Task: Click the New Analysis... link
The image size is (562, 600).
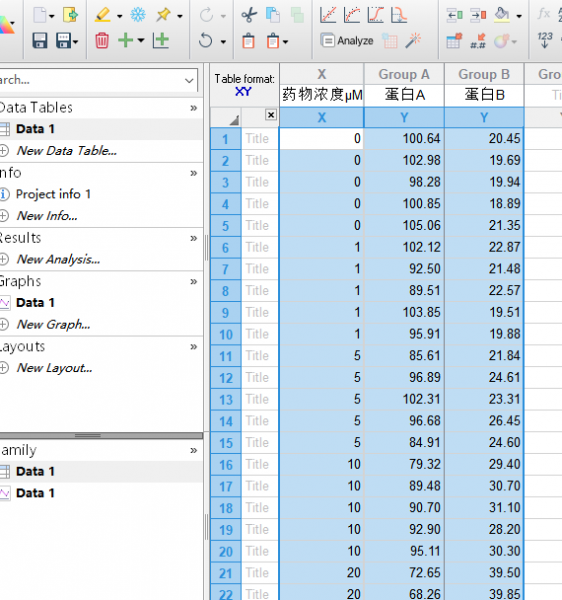Action: coord(58,259)
